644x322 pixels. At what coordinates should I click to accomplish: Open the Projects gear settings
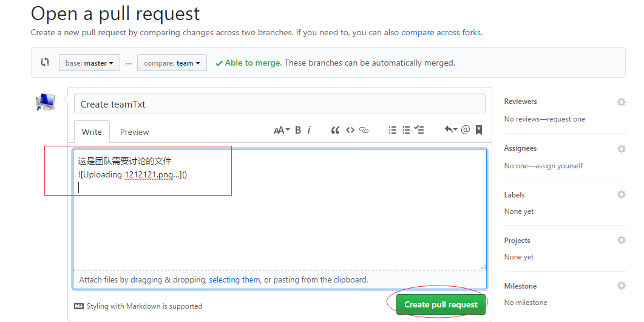tap(622, 240)
